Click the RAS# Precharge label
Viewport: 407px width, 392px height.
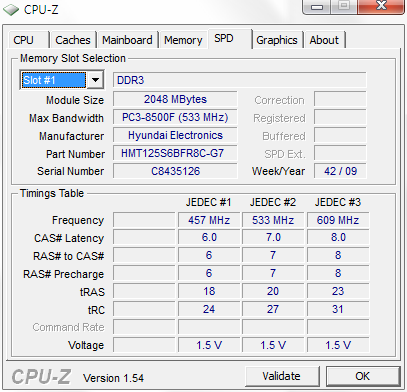pos(63,274)
